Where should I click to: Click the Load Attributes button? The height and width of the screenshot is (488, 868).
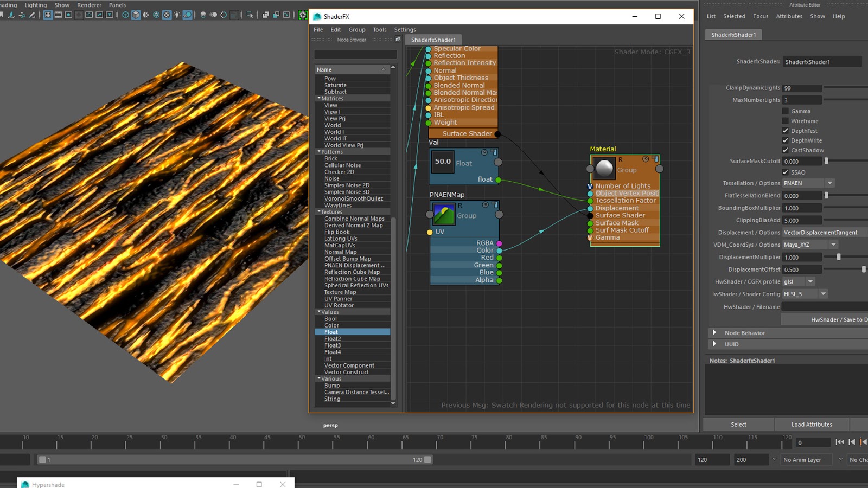812,425
